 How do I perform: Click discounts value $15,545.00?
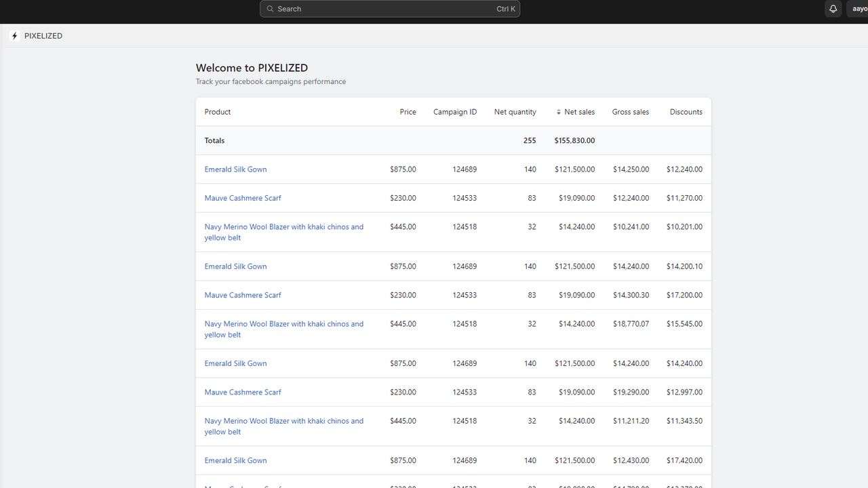tap(684, 324)
